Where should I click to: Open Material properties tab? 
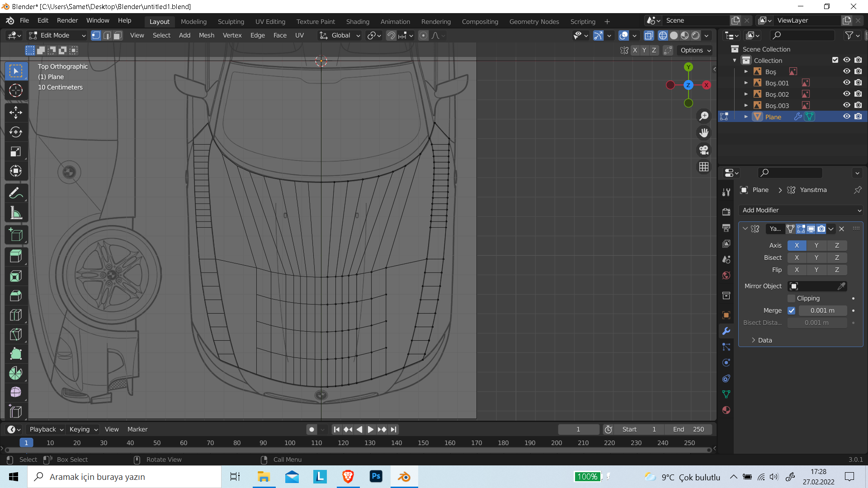(726, 410)
